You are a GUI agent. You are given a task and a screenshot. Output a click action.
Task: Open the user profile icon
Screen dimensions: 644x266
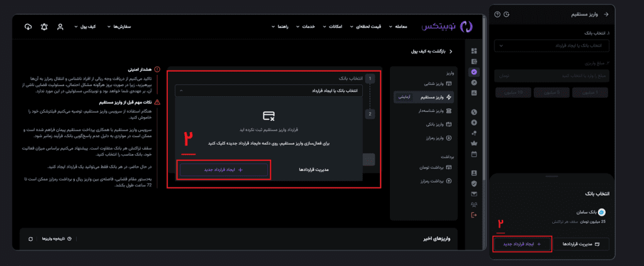[60, 27]
